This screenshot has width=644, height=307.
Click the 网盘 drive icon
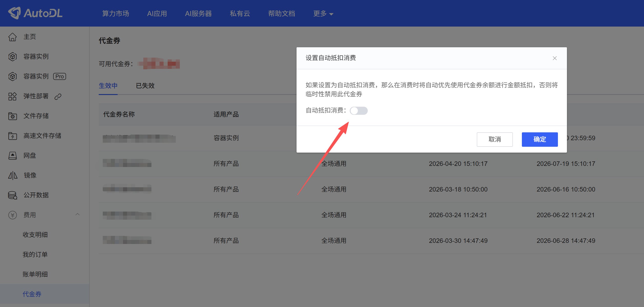(12, 155)
